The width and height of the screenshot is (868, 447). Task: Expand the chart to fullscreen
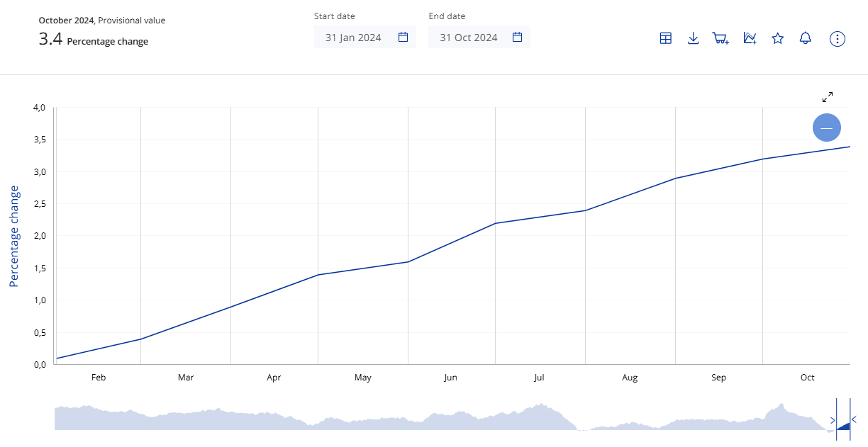(828, 97)
